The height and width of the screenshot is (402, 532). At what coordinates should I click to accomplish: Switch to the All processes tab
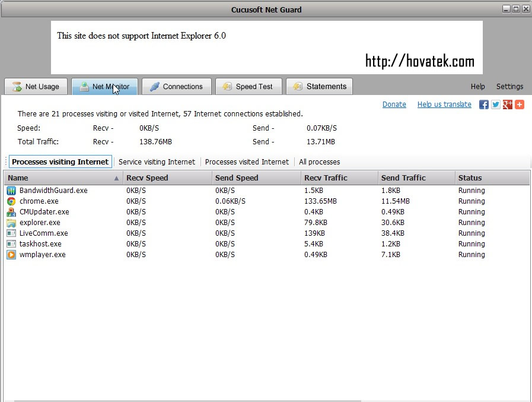pos(319,162)
